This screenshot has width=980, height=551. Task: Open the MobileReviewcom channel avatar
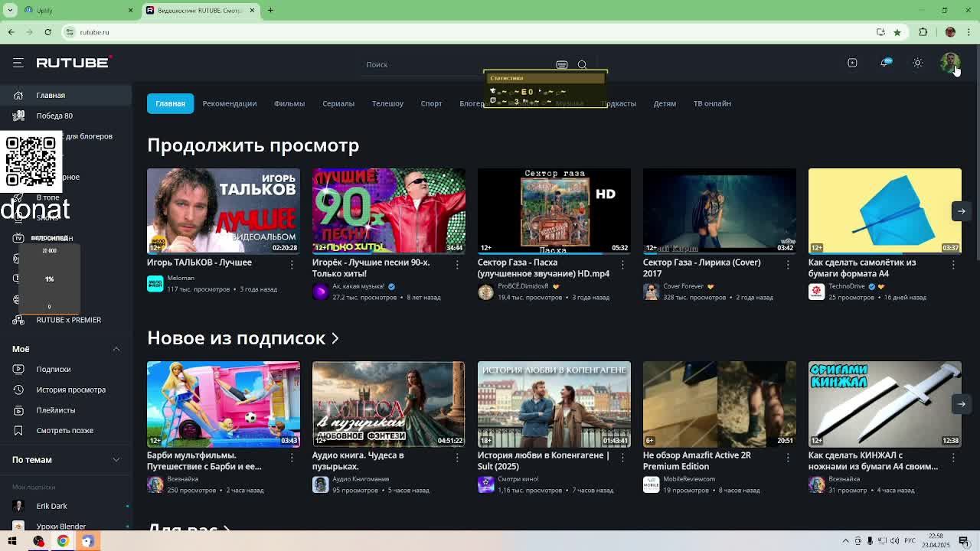click(x=652, y=484)
